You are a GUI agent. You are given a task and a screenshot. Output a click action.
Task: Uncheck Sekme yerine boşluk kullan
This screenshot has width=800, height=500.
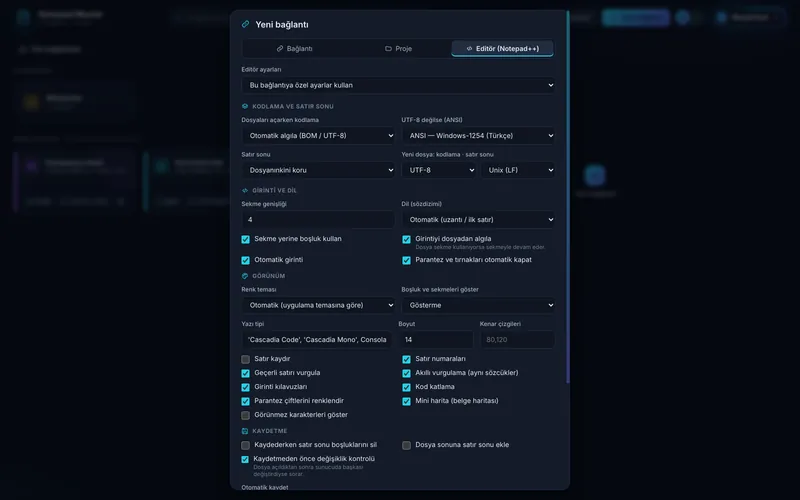[x=245, y=239]
